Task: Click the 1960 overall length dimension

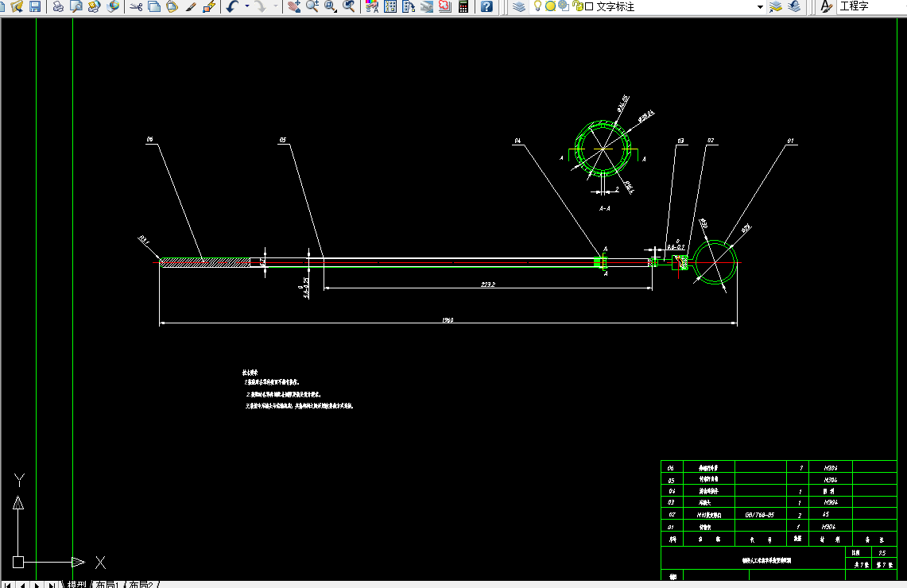Action: point(448,319)
